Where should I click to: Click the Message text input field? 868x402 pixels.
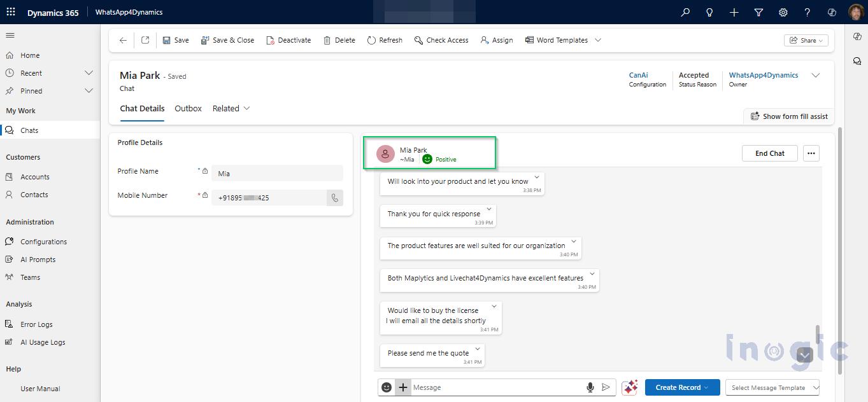point(497,387)
